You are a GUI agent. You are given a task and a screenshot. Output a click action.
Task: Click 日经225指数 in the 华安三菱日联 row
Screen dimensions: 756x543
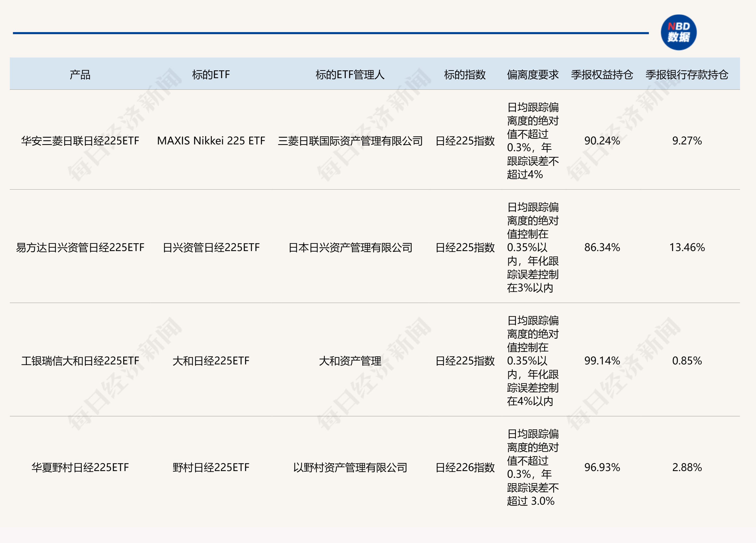tap(465, 141)
